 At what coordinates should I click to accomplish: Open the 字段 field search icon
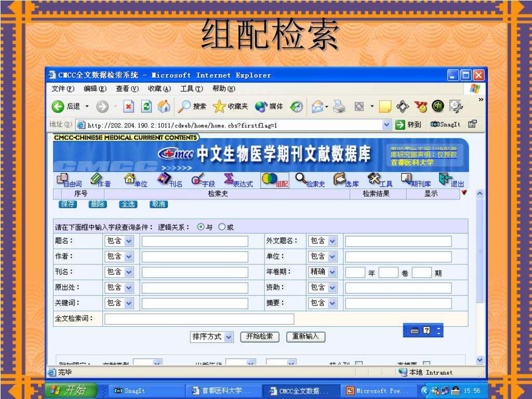(x=203, y=180)
